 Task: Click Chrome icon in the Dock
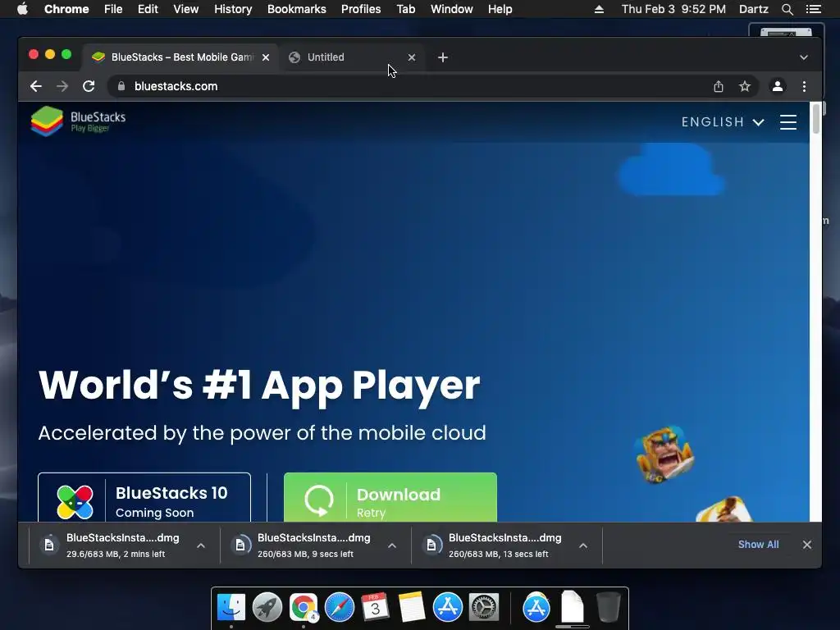(x=304, y=607)
